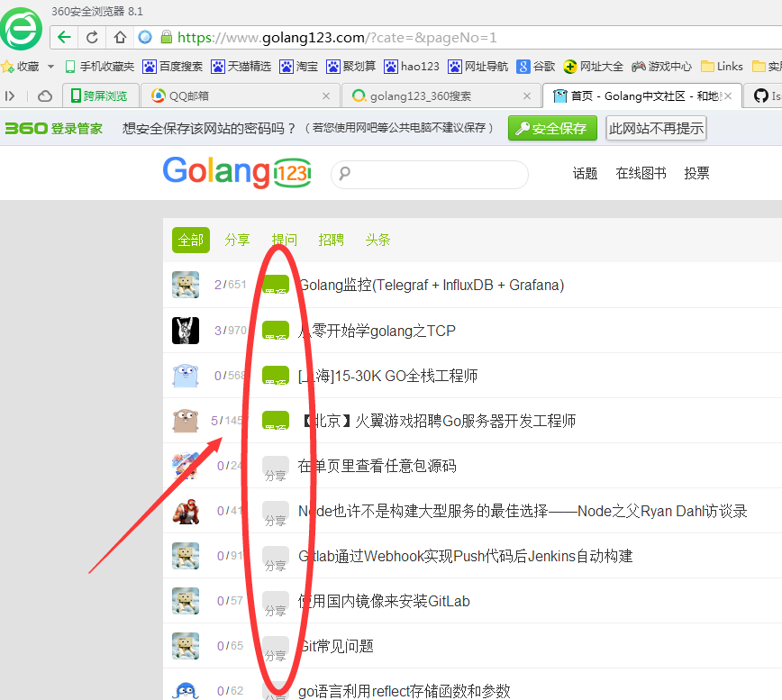Open 网址大全 bookmark
The image size is (782, 700).
coord(594,67)
